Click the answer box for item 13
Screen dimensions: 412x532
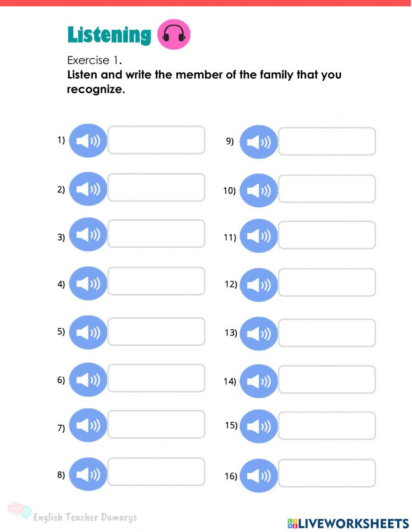(x=327, y=333)
